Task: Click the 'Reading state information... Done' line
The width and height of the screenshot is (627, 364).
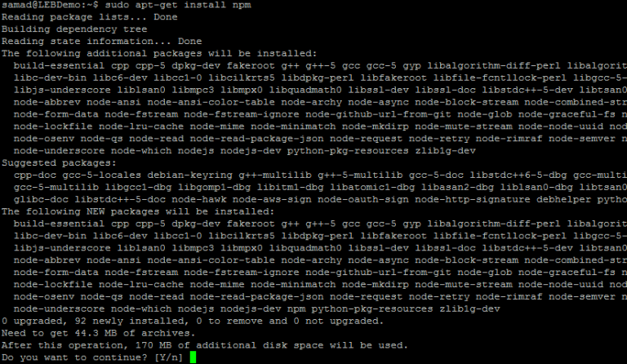Action: pyautogui.click(x=101, y=41)
